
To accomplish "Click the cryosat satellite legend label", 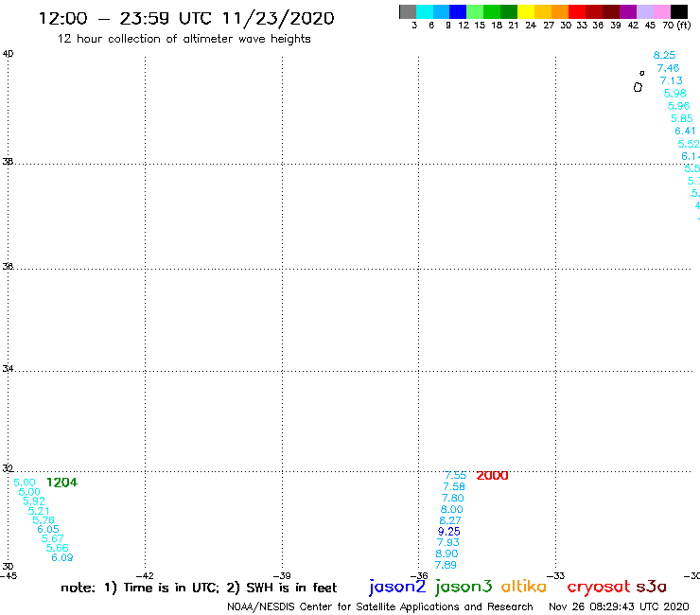I will pos(598,587).
